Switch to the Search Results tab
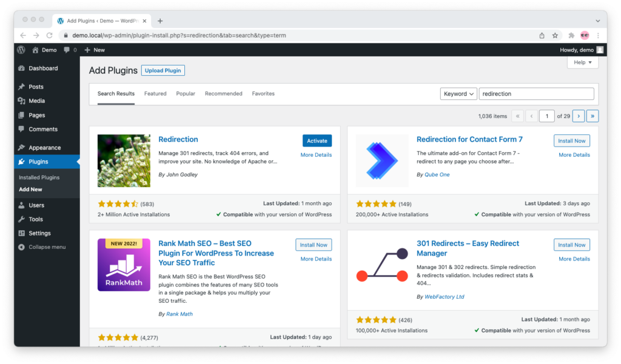The height and width of the screenshot is (364, 621). click(116, 94)
